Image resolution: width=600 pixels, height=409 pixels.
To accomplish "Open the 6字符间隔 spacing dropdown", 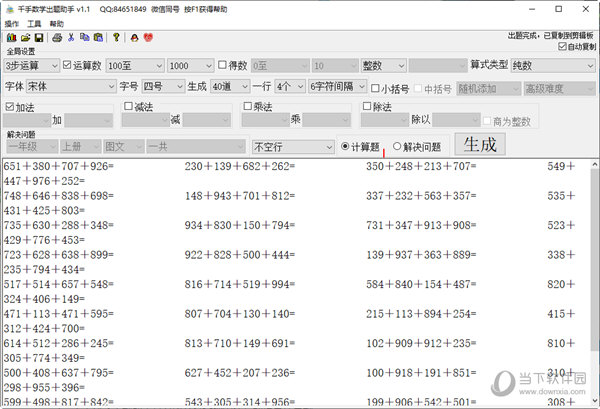I will click(x=338, y=86).
